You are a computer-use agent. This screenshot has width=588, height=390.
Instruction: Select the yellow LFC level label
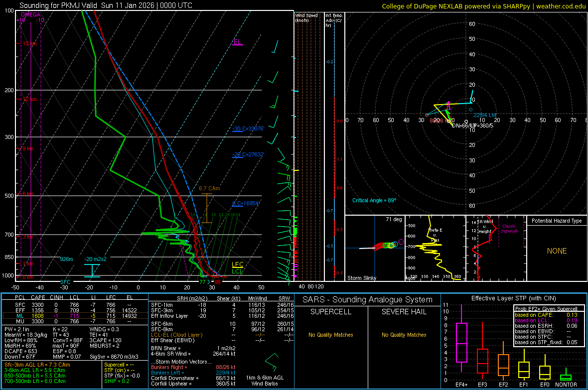click(x=237, y=264)
